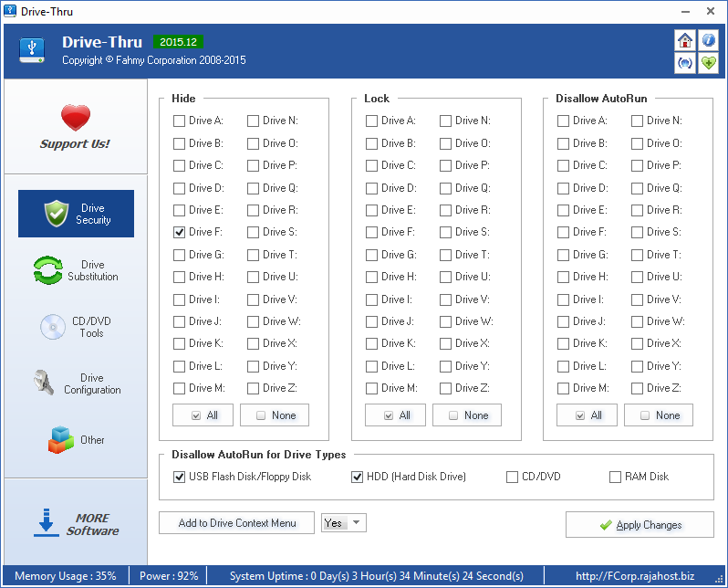
Task: Close the Drive-Thru window
Action: [711, 11]
